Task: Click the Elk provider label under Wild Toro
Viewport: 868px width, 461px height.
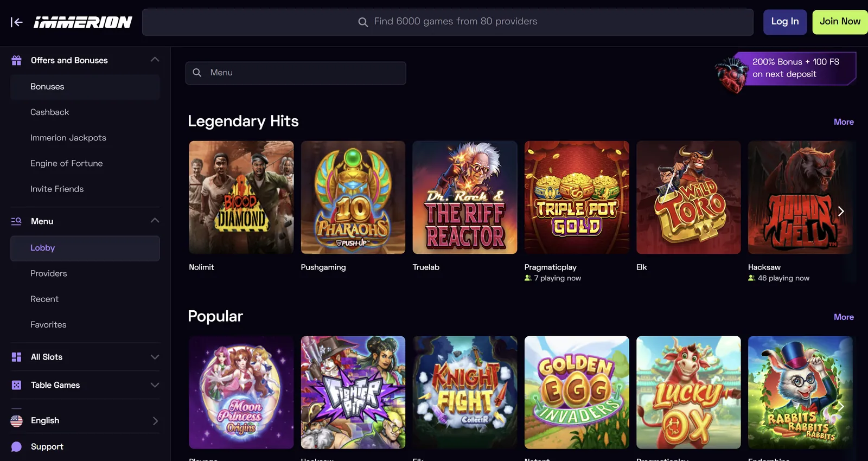Action: 642,267
